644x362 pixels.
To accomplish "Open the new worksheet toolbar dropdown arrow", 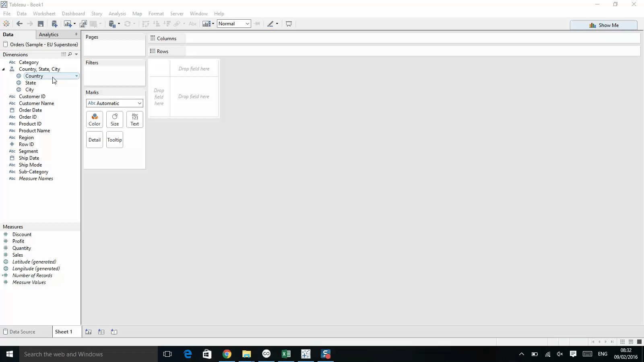I will [x=74, y=24].
